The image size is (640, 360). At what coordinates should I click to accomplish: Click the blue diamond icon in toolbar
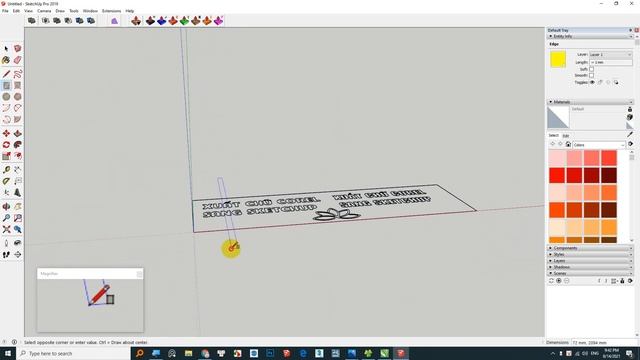(162, 21)
